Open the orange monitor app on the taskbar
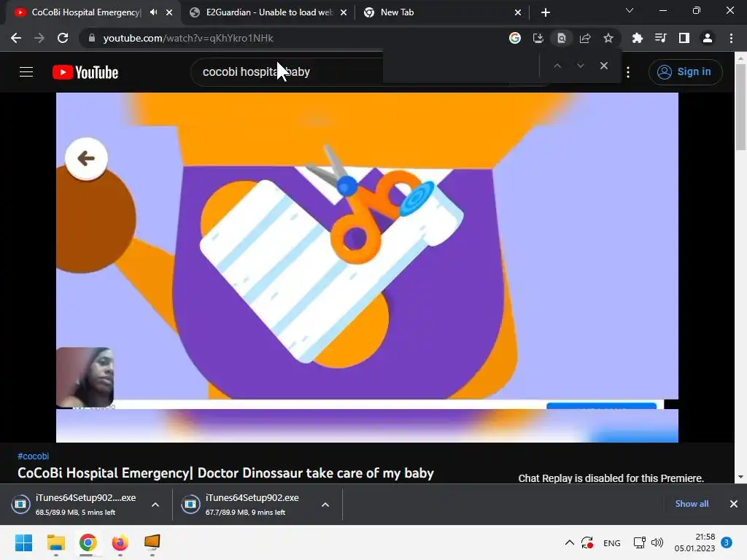Image resolution: width=747 pixels, height=560 pixels. (x=152, y=542)
